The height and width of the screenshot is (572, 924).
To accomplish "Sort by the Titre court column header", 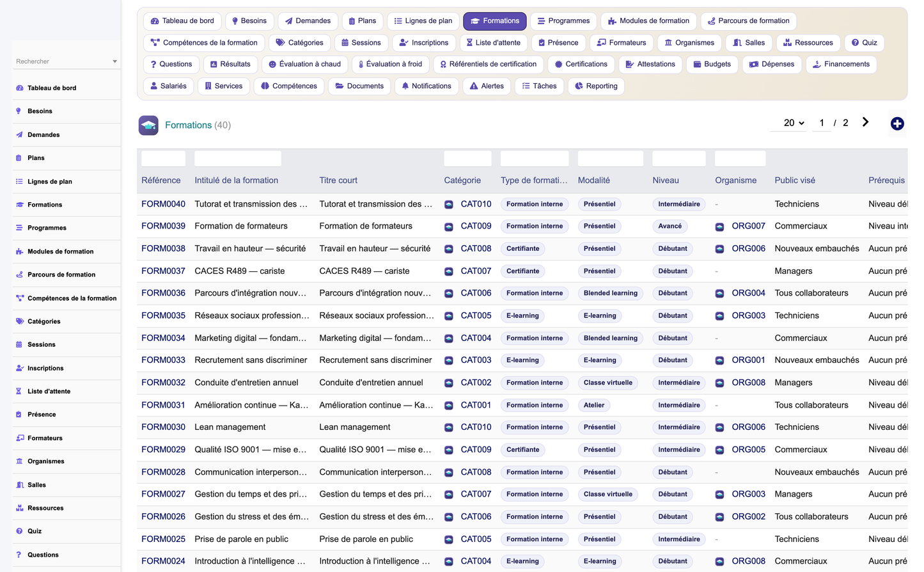I will coord(338,180).
